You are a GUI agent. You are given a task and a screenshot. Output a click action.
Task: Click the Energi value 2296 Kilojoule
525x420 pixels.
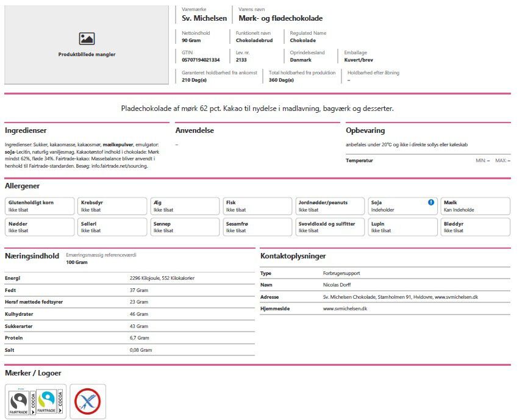coord(162,278)
